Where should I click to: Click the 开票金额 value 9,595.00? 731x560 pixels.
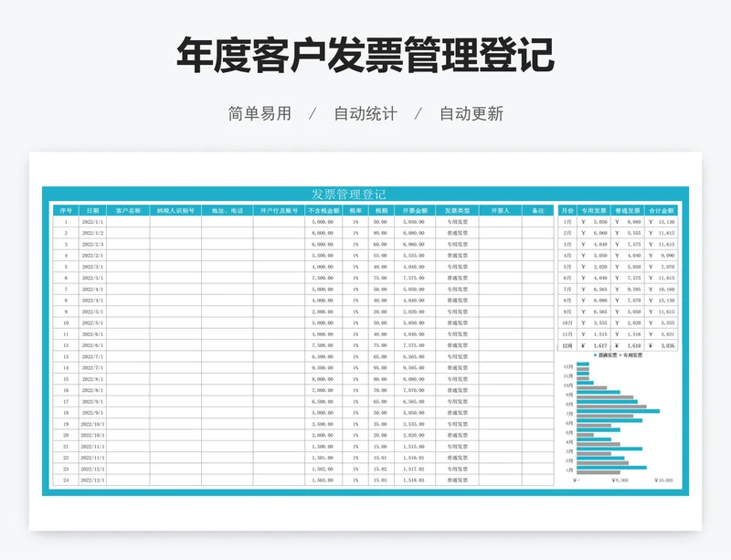414,368
